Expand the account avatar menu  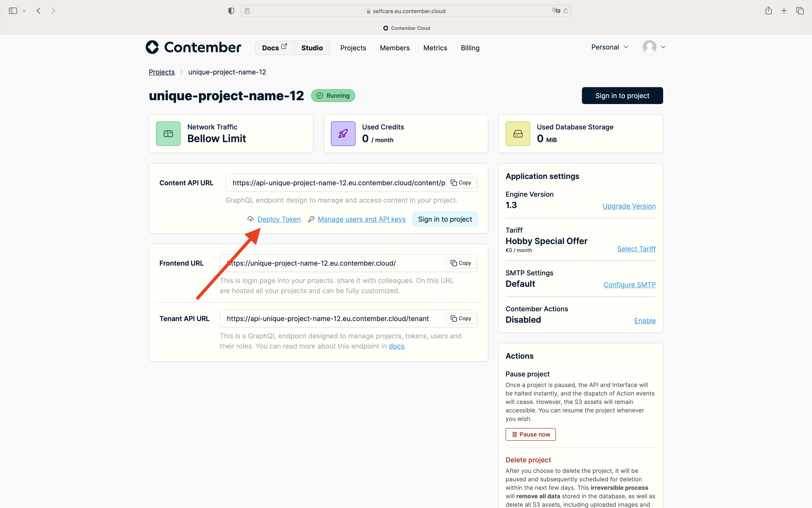[653, 47]
